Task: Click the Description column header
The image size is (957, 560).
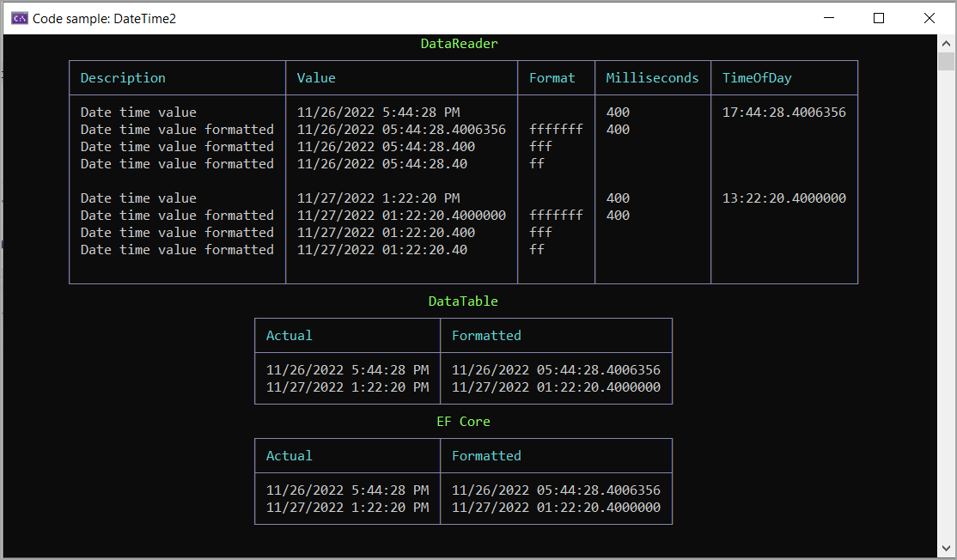Action: point(123,78)
